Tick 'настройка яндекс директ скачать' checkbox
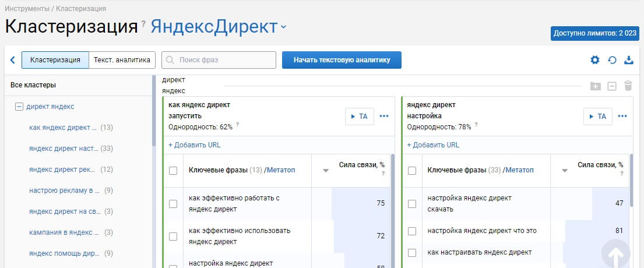 [x=411, y=203]
